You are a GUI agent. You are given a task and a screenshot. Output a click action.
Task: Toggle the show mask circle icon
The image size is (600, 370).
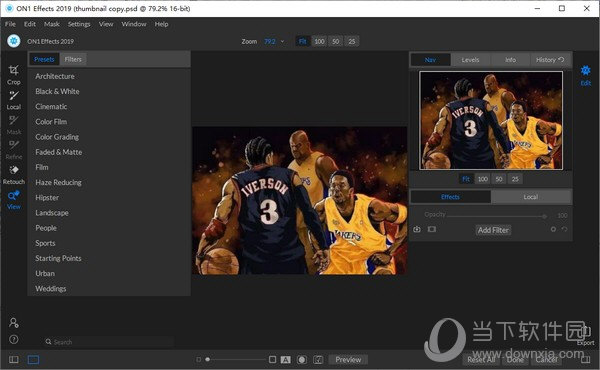click(x=302, y=360)
